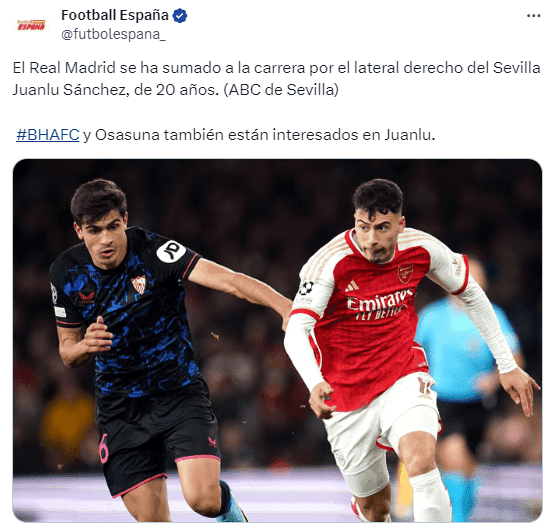Click the Arsenal crest on red shirt
Screen dimensions: 555x531
[x=405, y=273]
